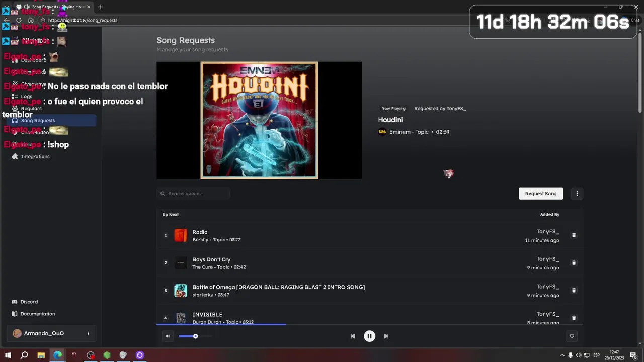This screenshot has height=362, width=644.
Task: Delete Radio from the queue
Action: tap(574, 235)
